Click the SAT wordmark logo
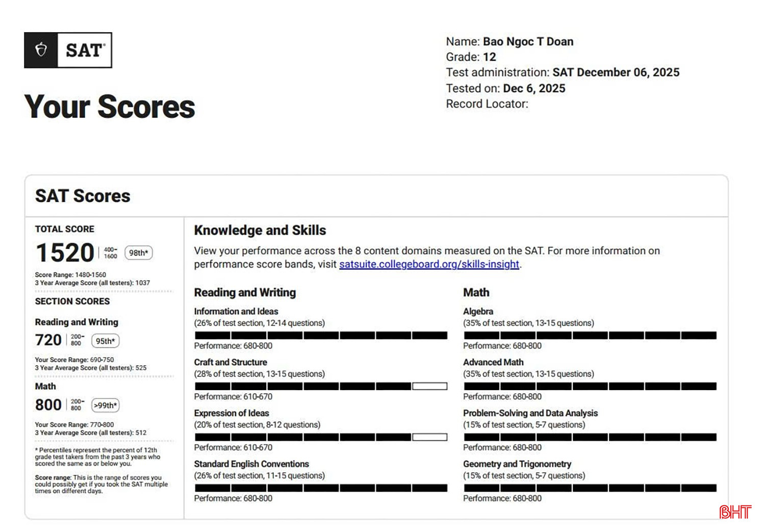The image size is (765, 532). pyautogui.click(x=85, y=50)
